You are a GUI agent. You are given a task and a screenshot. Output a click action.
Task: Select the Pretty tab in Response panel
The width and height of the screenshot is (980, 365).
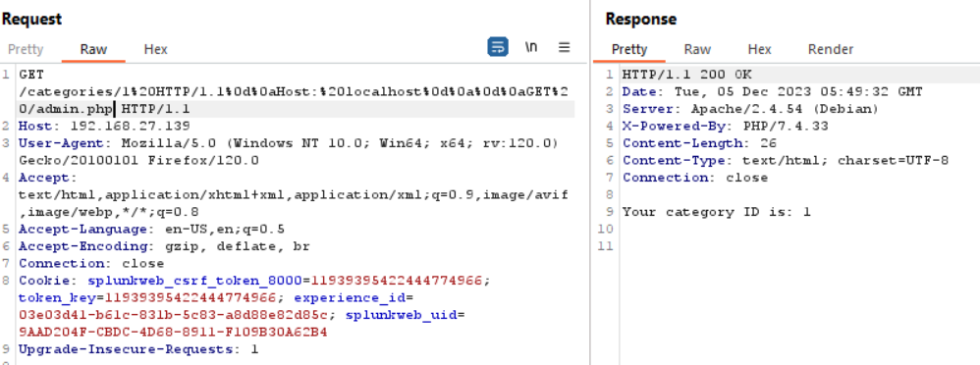[628, 49]
